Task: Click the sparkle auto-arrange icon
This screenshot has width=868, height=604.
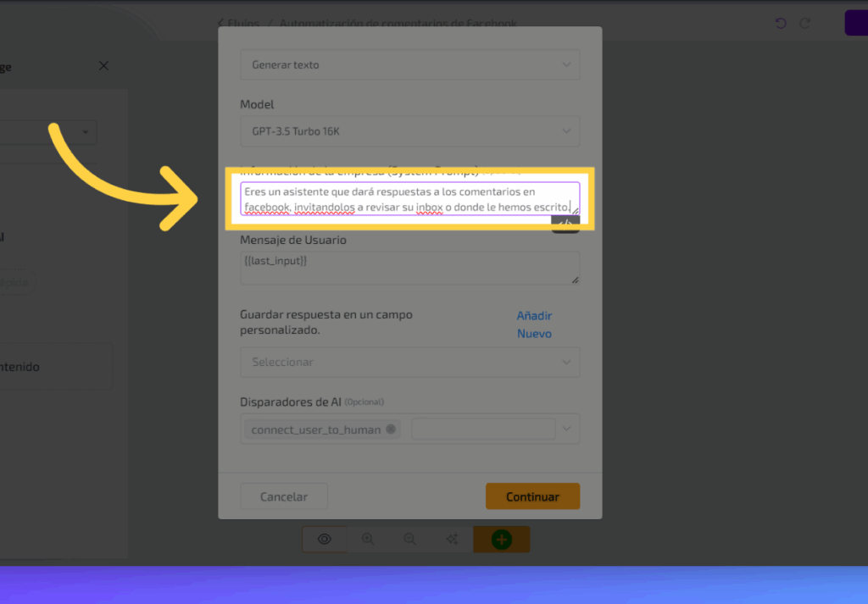Action: click(x=452, y=539)
